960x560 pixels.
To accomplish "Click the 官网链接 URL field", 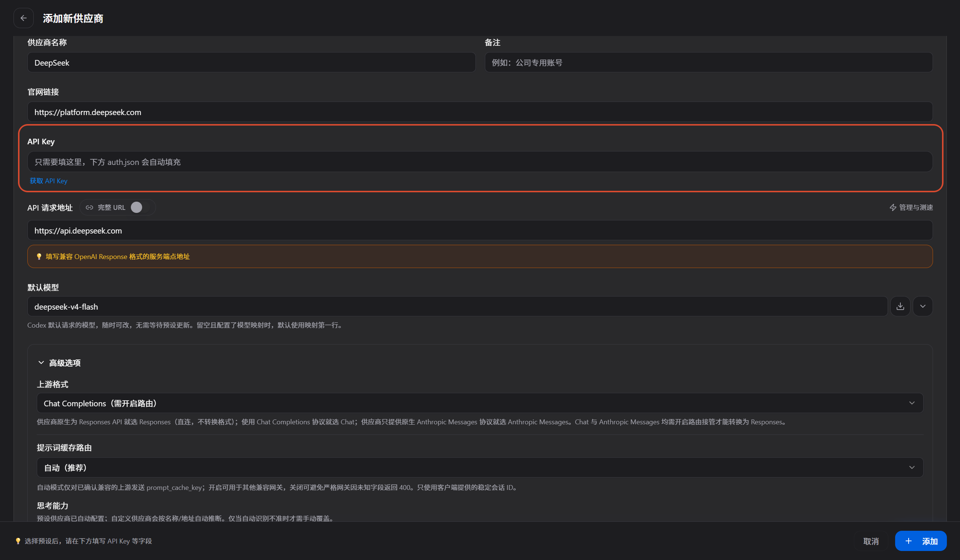I will tap(480, 112).
